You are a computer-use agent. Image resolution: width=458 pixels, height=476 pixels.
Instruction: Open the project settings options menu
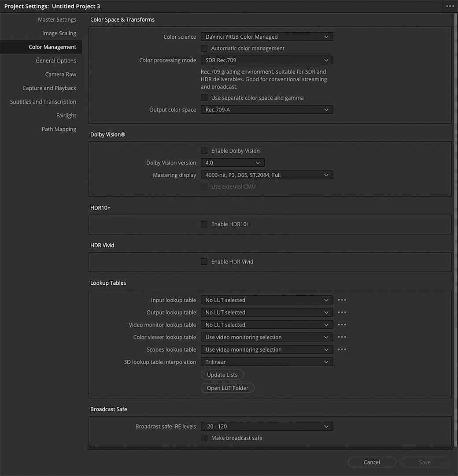(x=450, y=6)
